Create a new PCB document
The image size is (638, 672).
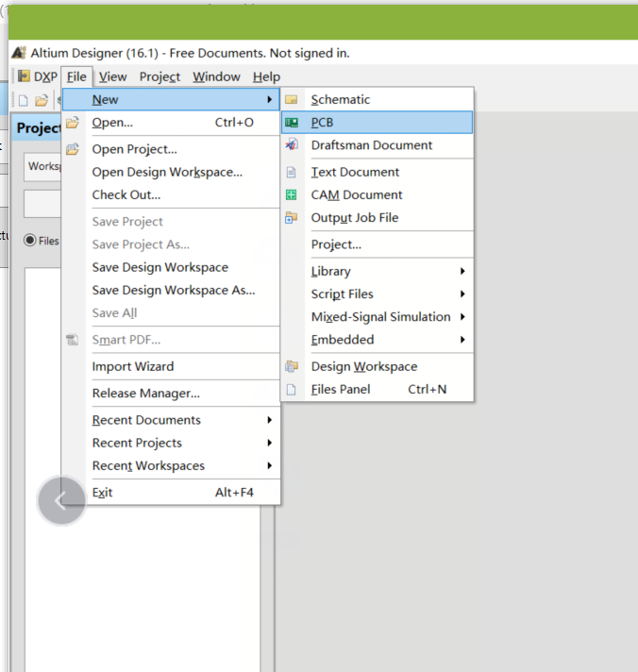point(378,123)
